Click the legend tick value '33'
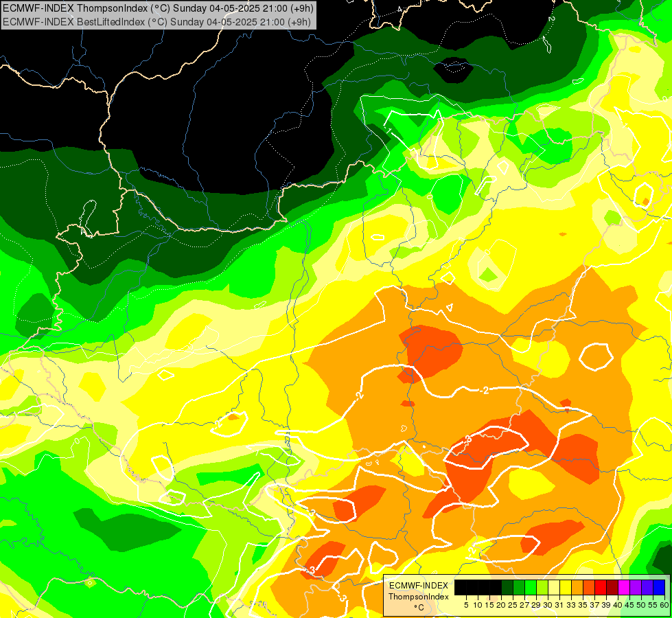This screenshot has height=618, width=672. point(571,605)
